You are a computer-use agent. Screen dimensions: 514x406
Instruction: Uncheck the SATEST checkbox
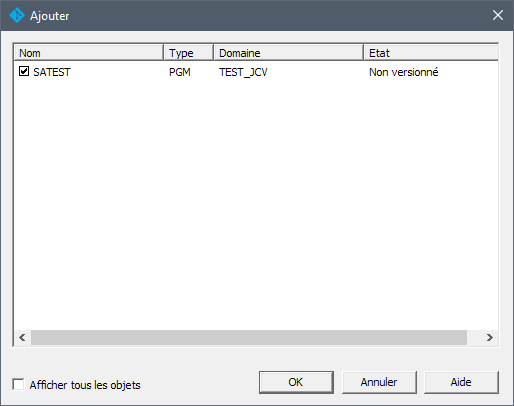[24, 71]
